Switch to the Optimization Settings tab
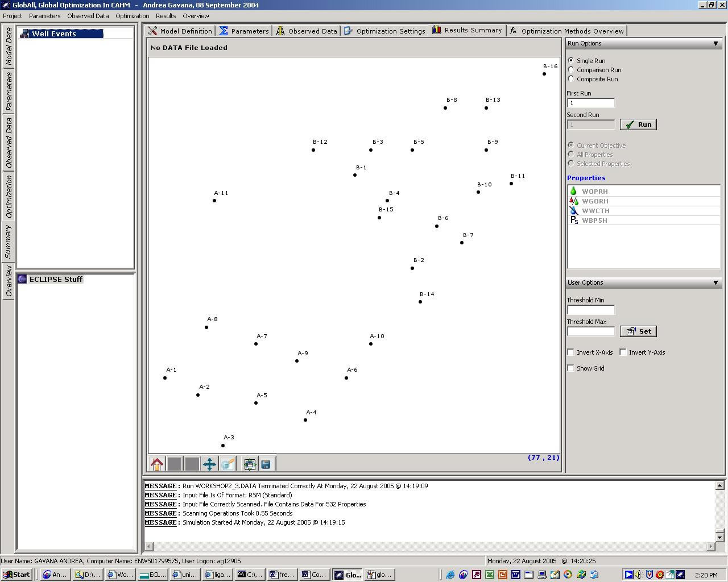This screenshot has height=582, width=728. [x=384, y=31]
